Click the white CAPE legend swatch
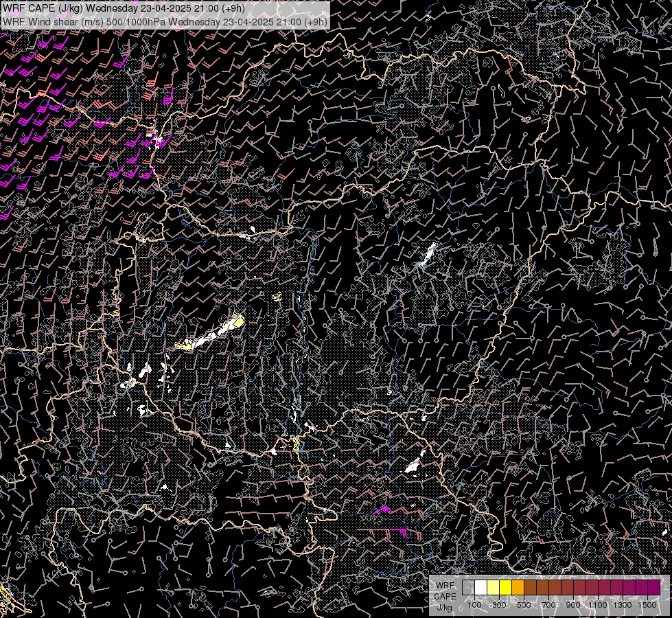The image size is (672, 618). point(481,587)
